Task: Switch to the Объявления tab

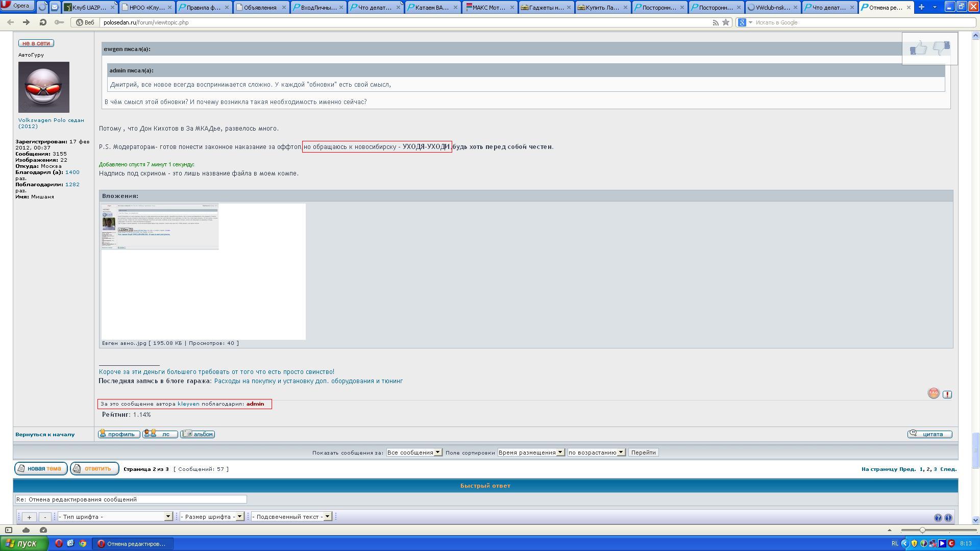Action: 260,8
